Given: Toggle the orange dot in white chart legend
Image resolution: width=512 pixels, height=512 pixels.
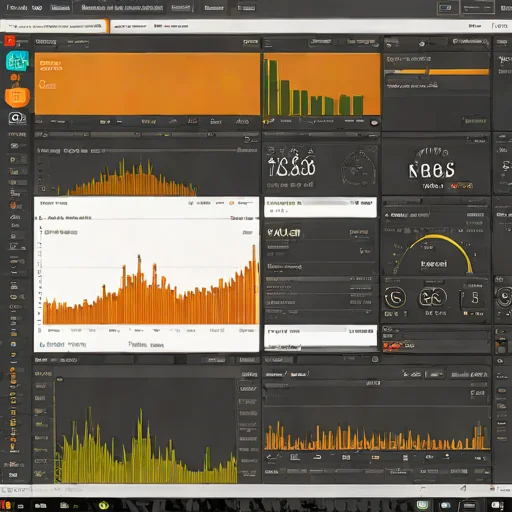Looking at the screenshot, I should coord(231,203).
